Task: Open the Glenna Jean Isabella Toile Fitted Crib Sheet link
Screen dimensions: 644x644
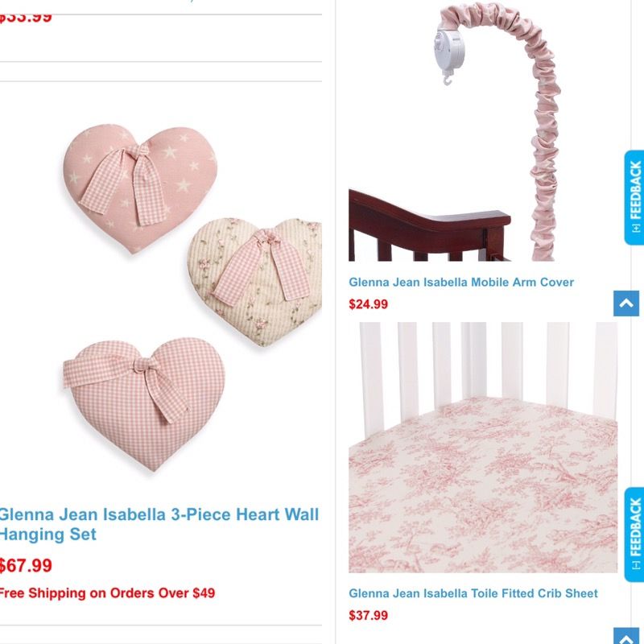Action: point(473,593)
